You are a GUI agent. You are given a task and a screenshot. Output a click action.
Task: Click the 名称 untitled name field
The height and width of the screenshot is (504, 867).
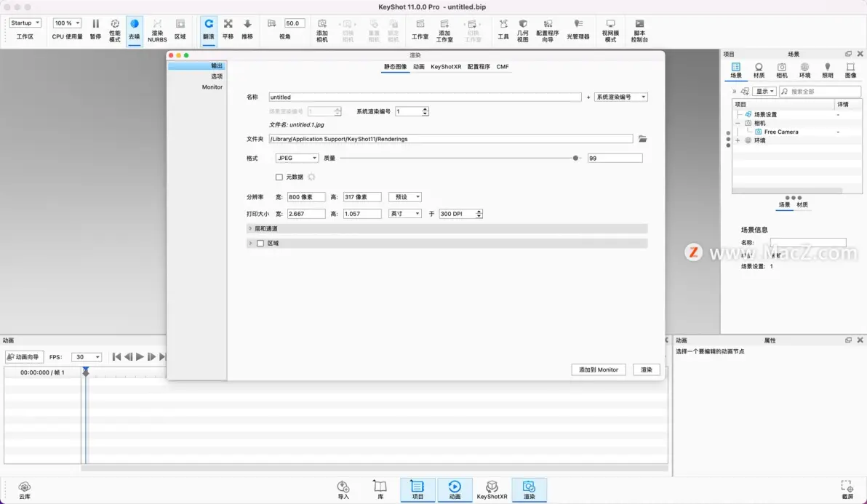click(x=425, y=97)
